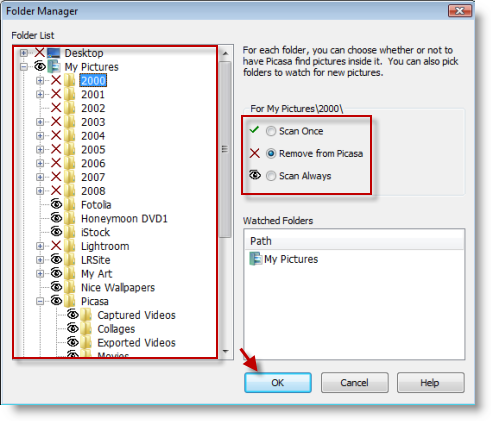Click the red X icon beside folder 2008
Viewport: 491px width, 421px height.
point(56,191)
